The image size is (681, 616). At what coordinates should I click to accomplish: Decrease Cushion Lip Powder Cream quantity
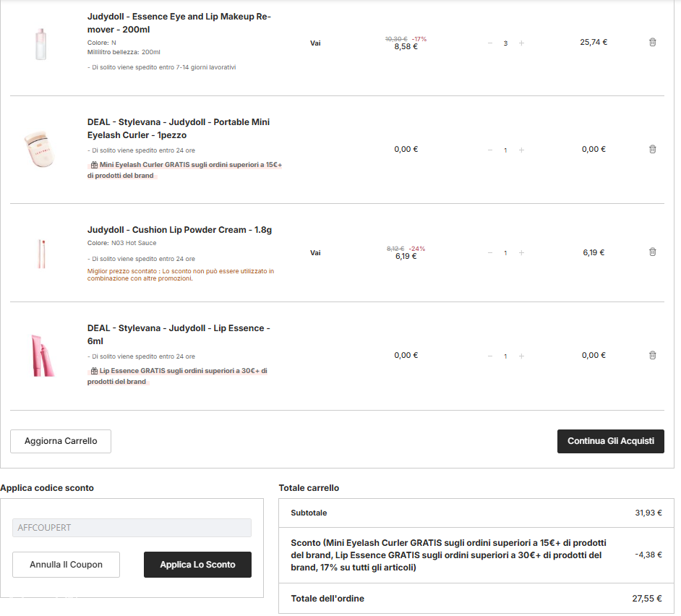click(x=490, y=253)
